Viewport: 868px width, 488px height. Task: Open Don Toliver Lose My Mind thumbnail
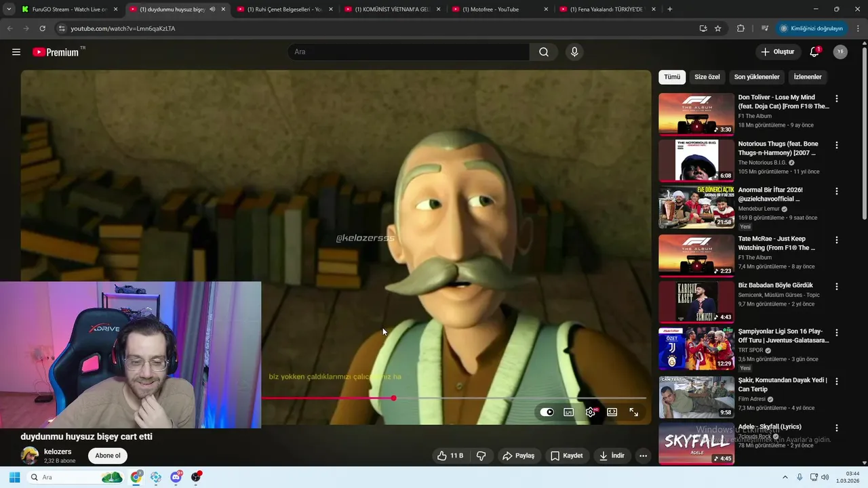coord(696,114)
